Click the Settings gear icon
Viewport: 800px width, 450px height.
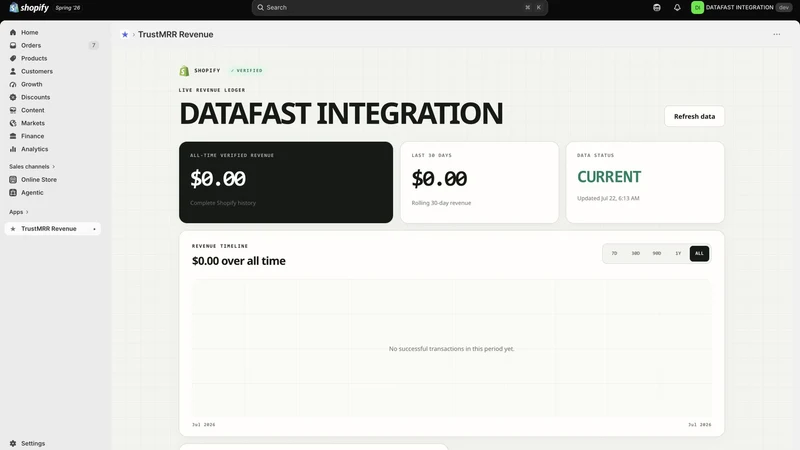point(13,443)
